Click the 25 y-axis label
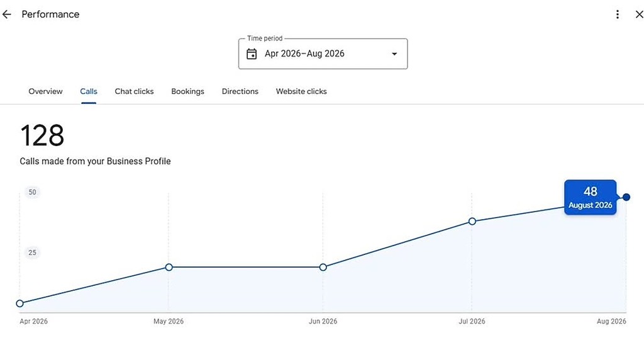644x350 pixels. coord(33,252)
